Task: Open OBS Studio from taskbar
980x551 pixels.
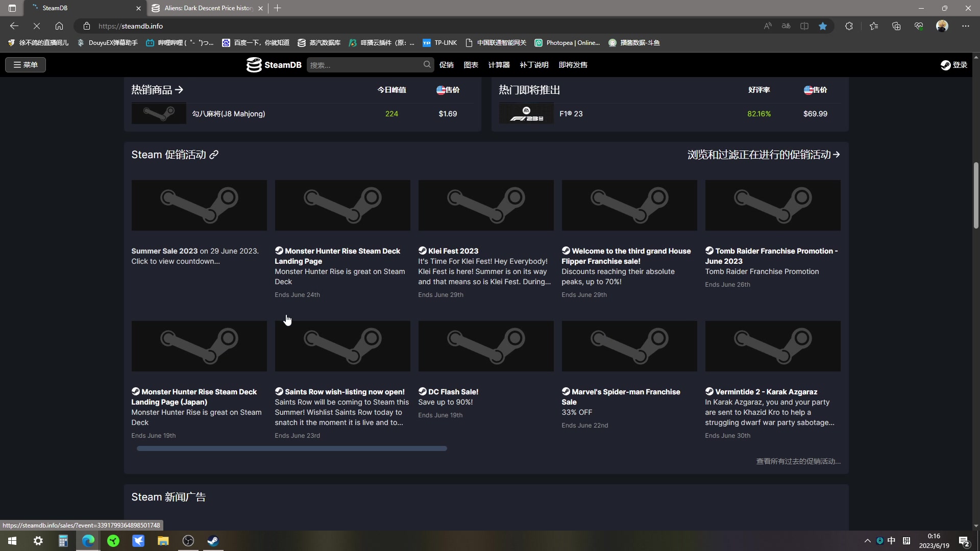Action: pos(188,541)
